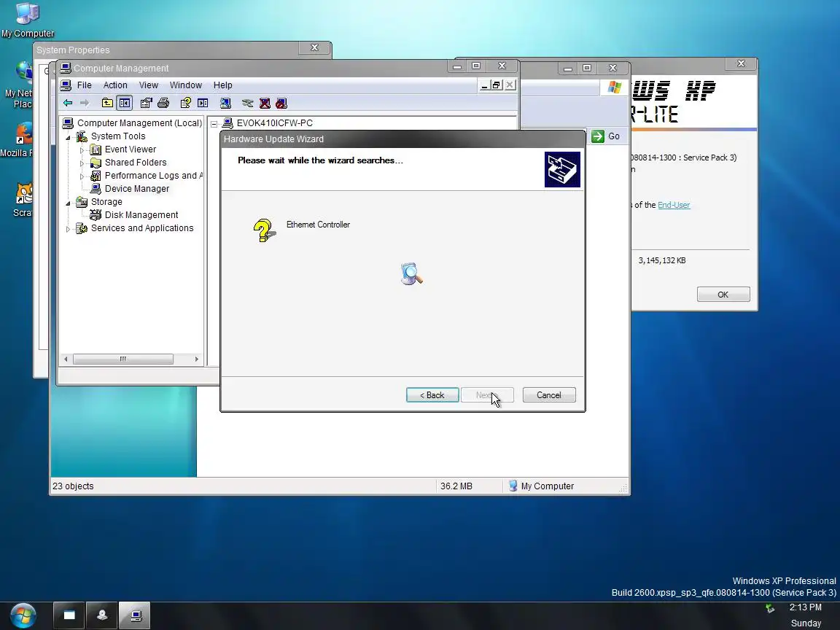Toggle the Show/Hide Action Pane toolbar icon
840x630 pixels.
click(203, 103)
